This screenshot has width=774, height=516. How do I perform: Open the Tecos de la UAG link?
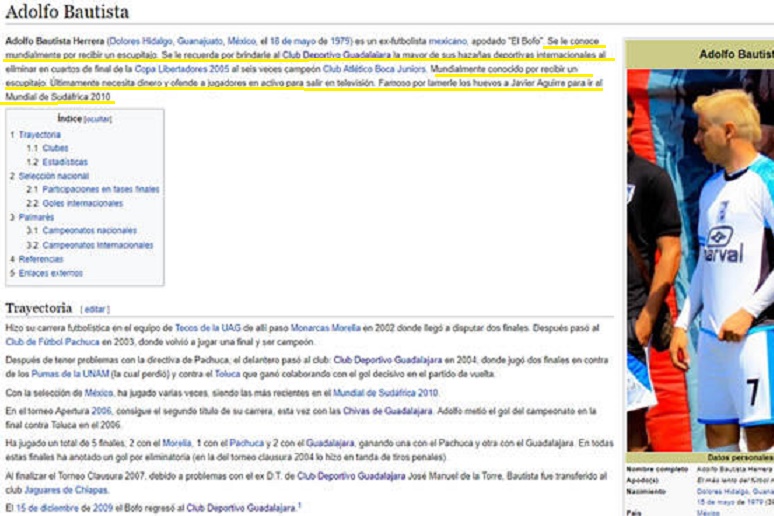[x=208, y=328]
